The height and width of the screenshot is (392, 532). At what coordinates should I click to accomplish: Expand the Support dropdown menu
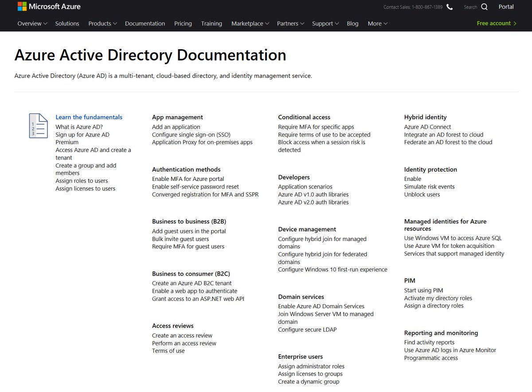(325, 24)
